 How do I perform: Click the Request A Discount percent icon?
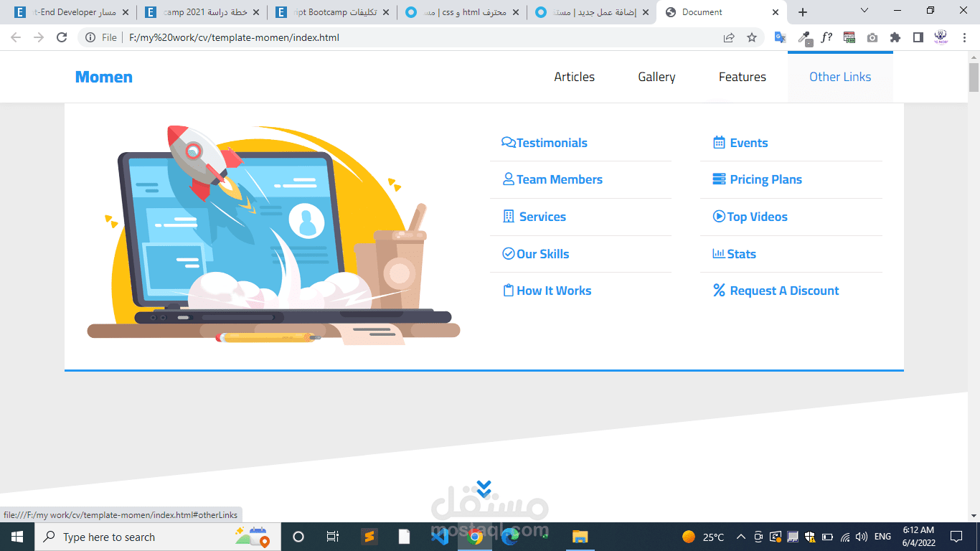718,290
